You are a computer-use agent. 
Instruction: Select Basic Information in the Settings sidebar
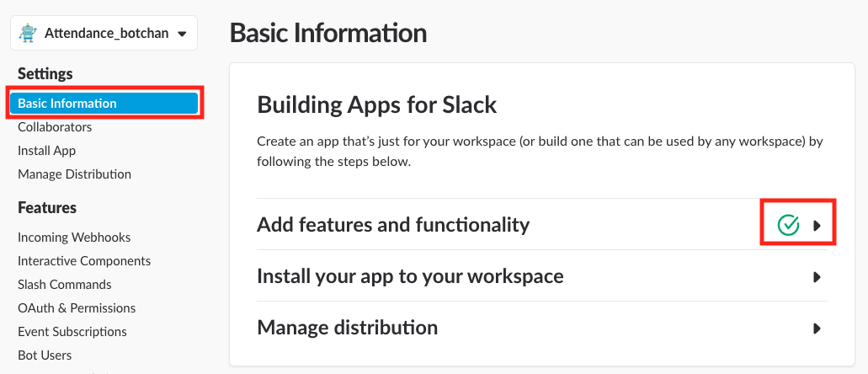(67, 104)
